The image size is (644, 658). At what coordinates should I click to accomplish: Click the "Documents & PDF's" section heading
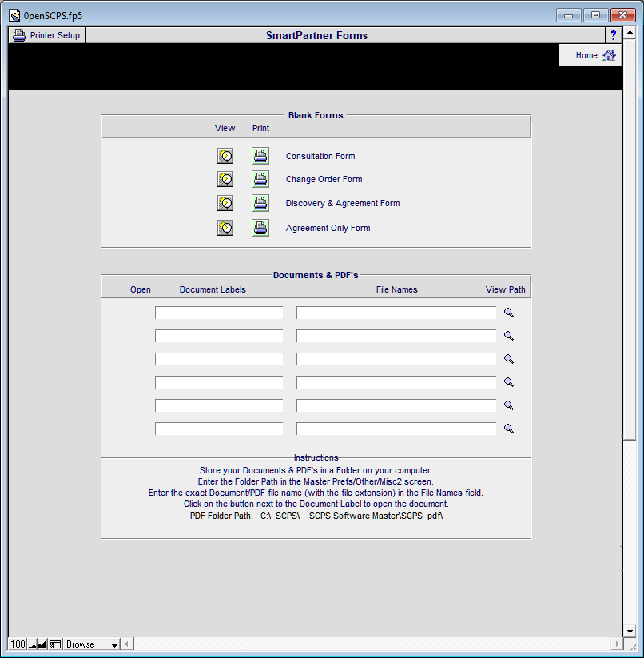316,275
